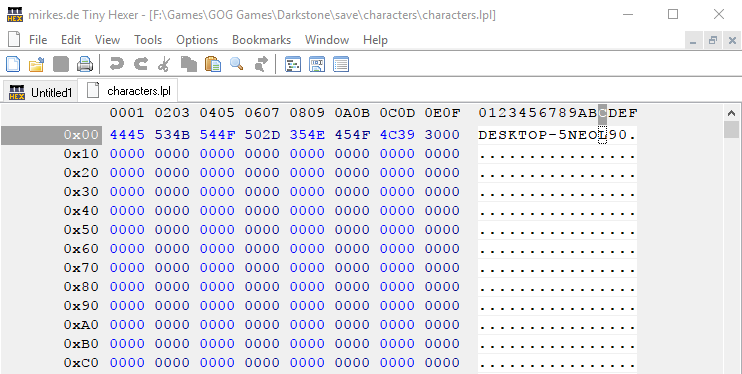Select hex value 454F in row 0x00
The width and height of the screenshot is (742, 374).
352,135
